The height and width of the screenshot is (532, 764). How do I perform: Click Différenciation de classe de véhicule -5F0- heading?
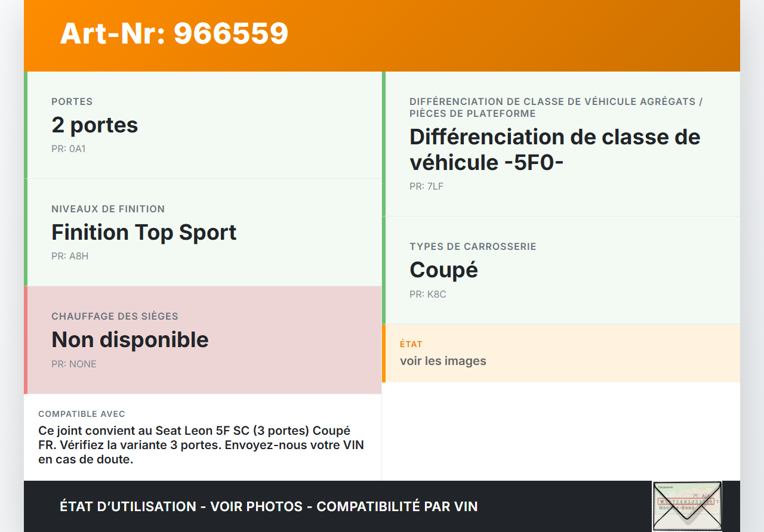click(x=554, y=150)
